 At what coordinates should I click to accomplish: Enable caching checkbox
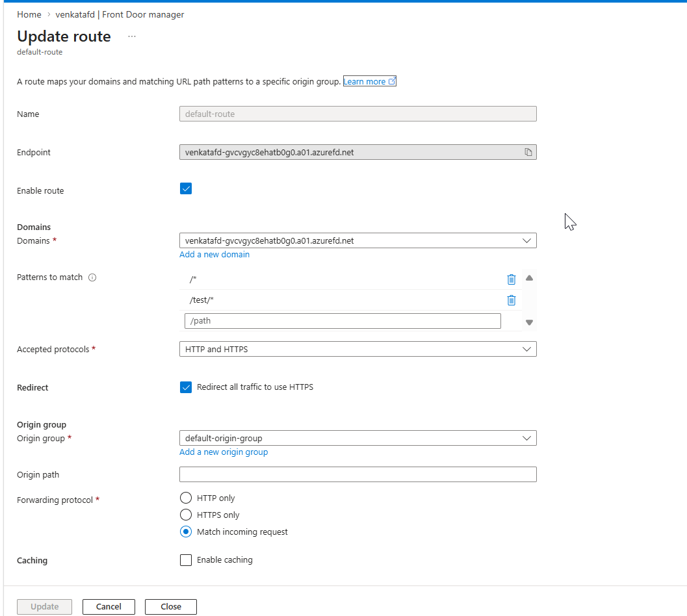click(x=186, y=560)
